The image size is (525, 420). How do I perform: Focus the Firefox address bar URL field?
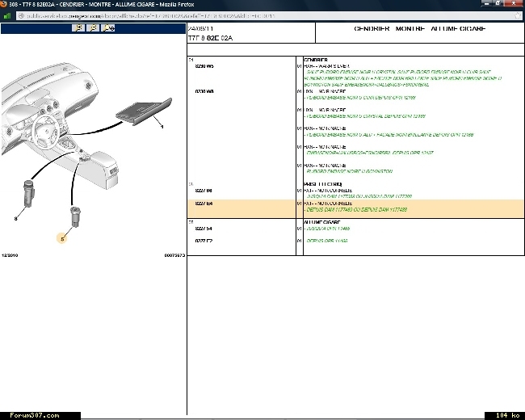[x=268, y=15]
